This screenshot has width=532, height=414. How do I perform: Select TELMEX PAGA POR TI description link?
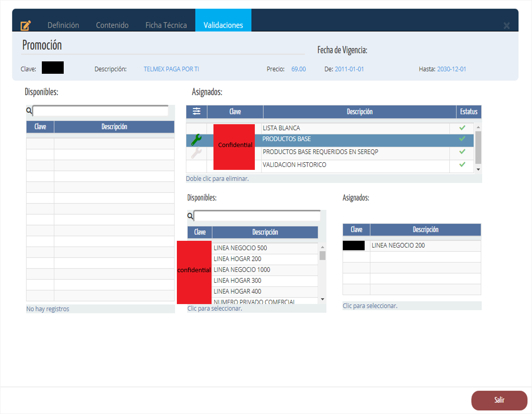click(x=171, y=69)
